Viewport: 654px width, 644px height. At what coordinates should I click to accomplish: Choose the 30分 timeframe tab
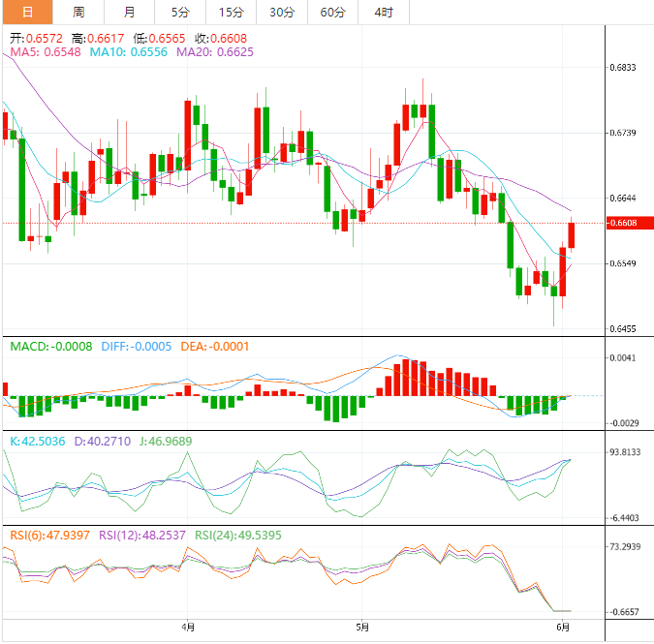tap(282, 13)
